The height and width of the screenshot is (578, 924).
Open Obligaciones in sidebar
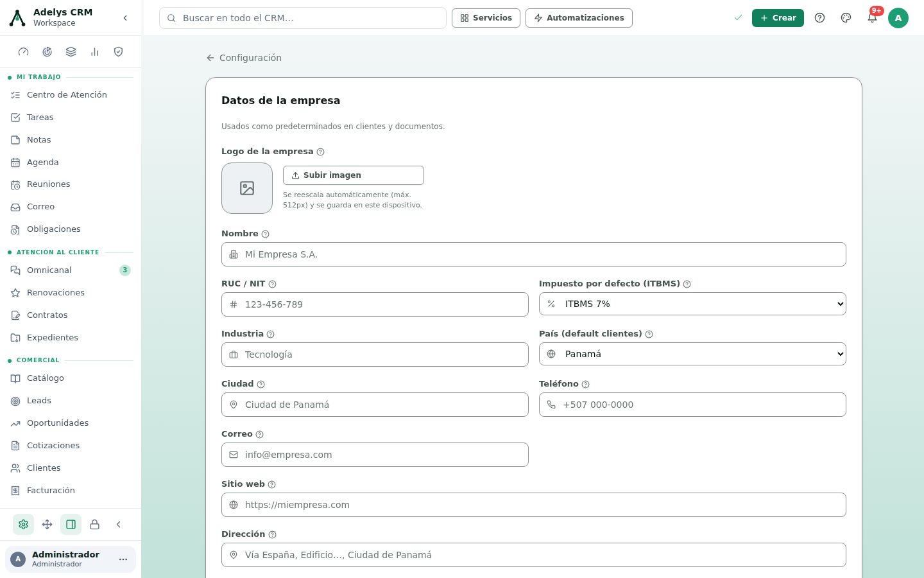71,229
